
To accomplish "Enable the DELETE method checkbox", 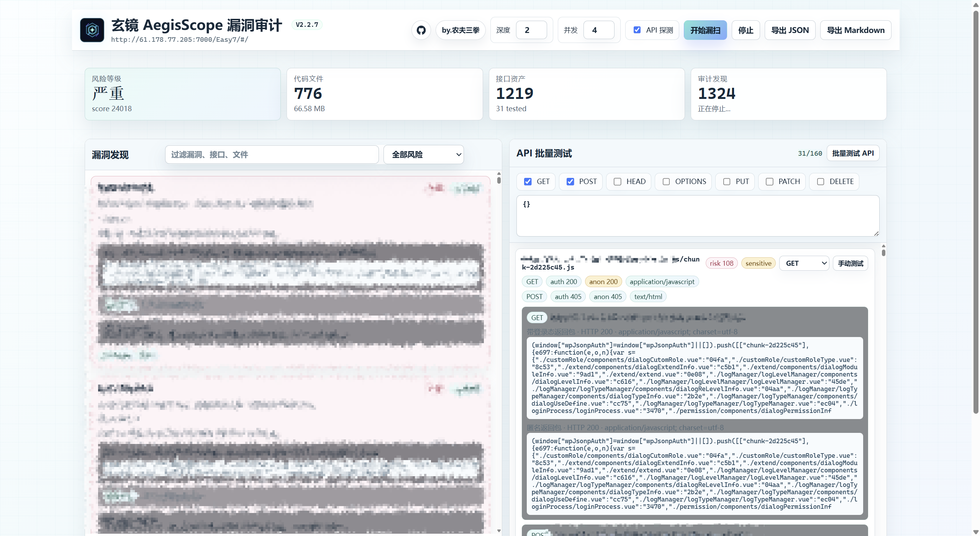I will pyautogui.click(x=820, y=182).
